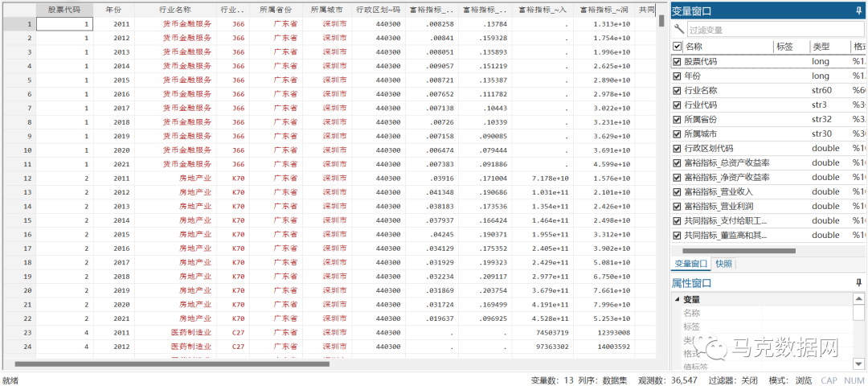Uncheck the 富裕指标_营业收入 checkbox
This screenshot has height=386, width=868.
[x=677, y=191]
